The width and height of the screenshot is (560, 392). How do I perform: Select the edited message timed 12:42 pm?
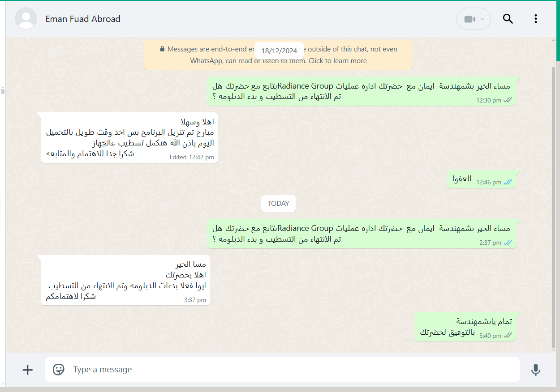pyautogui.click(x=129, y=137)
